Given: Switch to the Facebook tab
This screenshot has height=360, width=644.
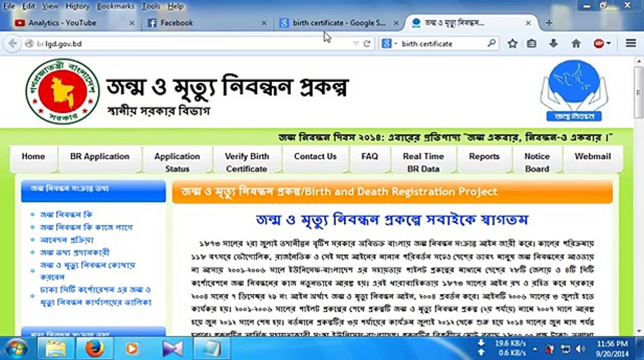Looking at the screenshot, I should click(177, 23).
